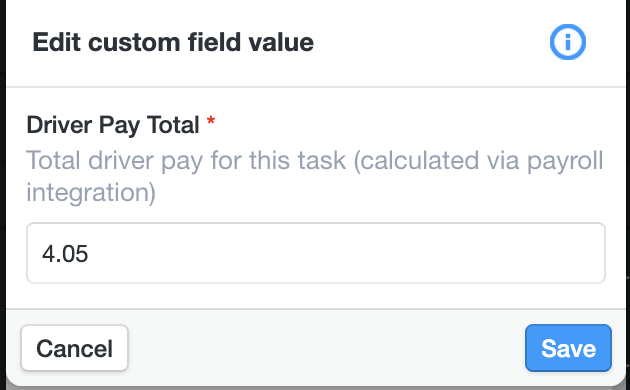
Task: Click the blue Save button label
Action: [x=568, y=348]
